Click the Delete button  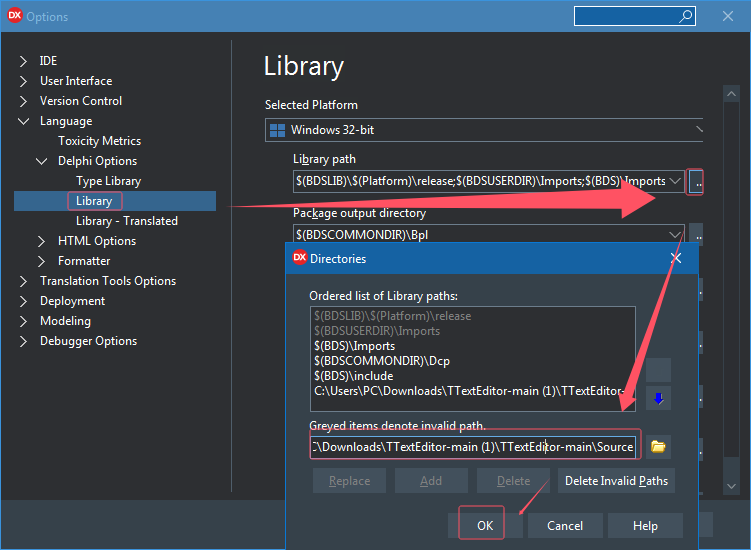(513, 481)
